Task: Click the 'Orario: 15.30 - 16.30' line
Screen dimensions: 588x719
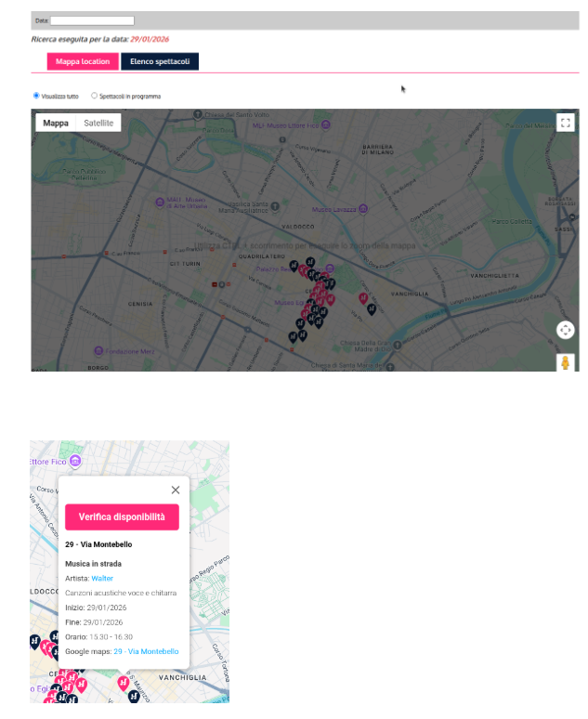Action: [x=98, y=637]
